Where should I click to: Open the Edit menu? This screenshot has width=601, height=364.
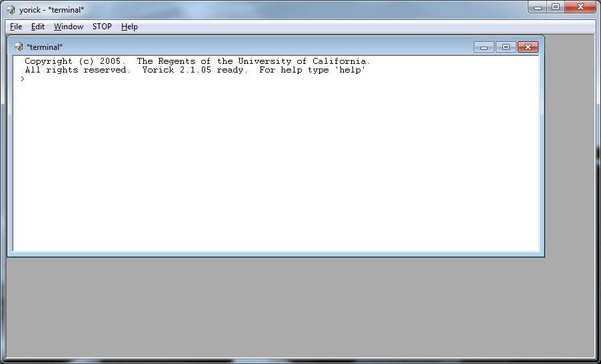click(38, 27)
